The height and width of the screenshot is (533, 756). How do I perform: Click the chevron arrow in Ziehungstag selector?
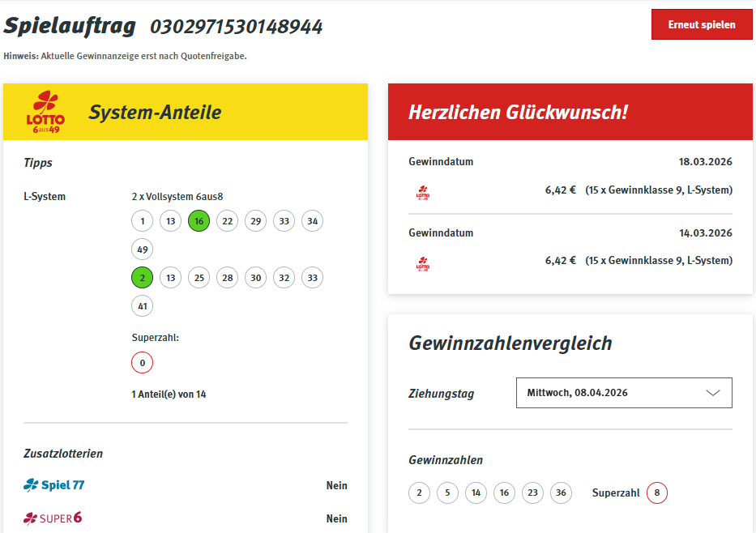pyautogui.click(x=712, y=393)
